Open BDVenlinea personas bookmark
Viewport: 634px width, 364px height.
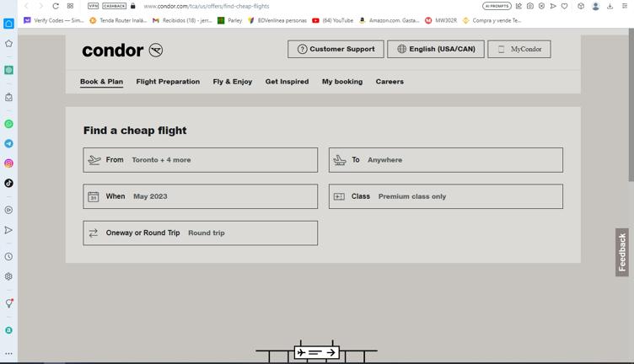pos(277,20)
